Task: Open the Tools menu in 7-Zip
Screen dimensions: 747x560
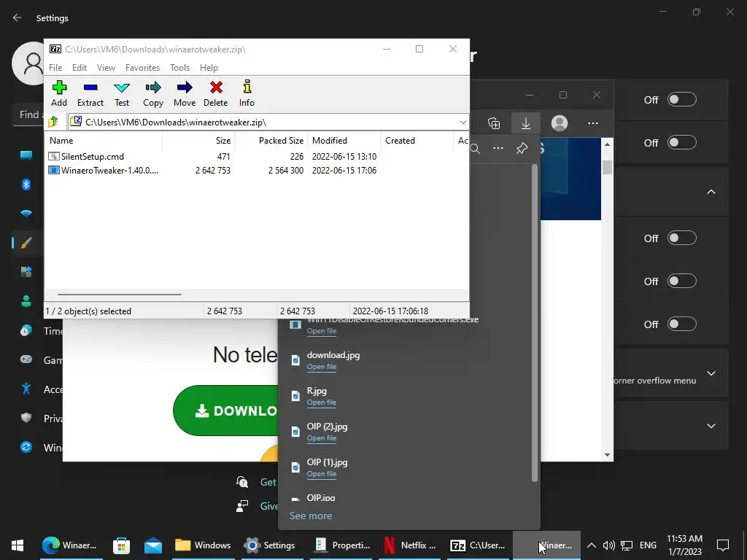Action: click(179, 68)
